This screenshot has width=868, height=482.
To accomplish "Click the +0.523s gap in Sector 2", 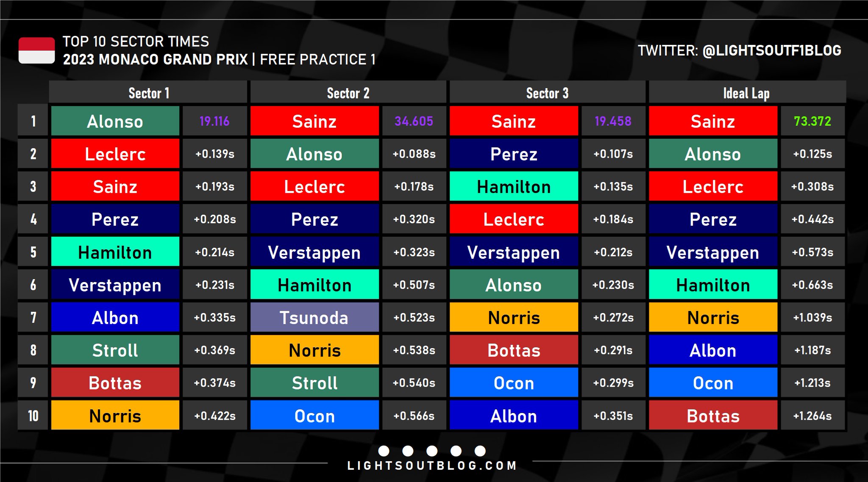I will pos(414,317).
